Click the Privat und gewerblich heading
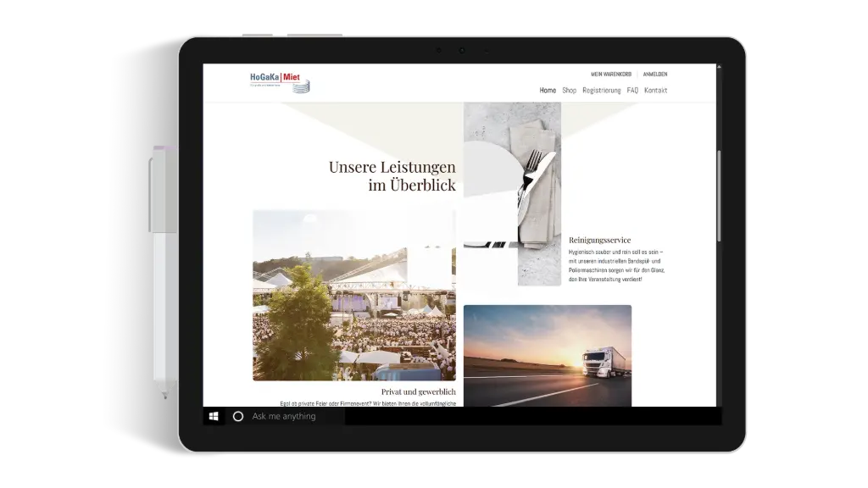The height and width of the screenshot is (488, 868). [x=418, y=392]
